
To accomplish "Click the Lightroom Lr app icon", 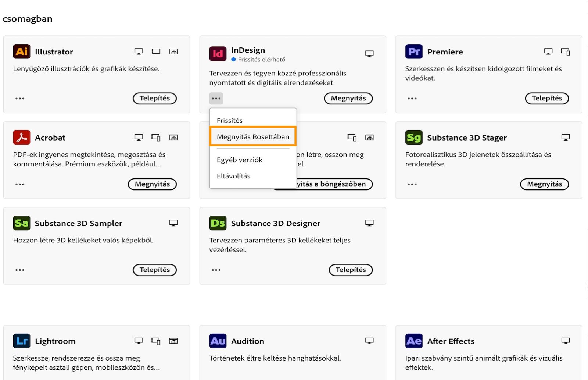I will pos(22,341).
